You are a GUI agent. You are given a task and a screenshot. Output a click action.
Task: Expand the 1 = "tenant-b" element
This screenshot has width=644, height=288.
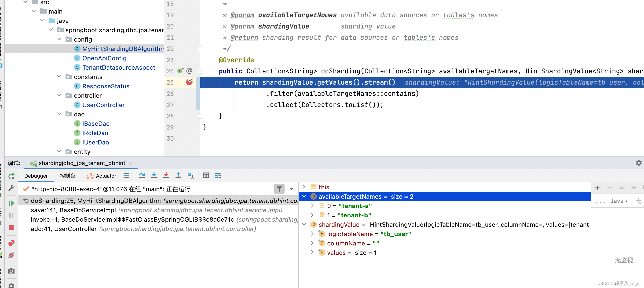coord(312,215)
